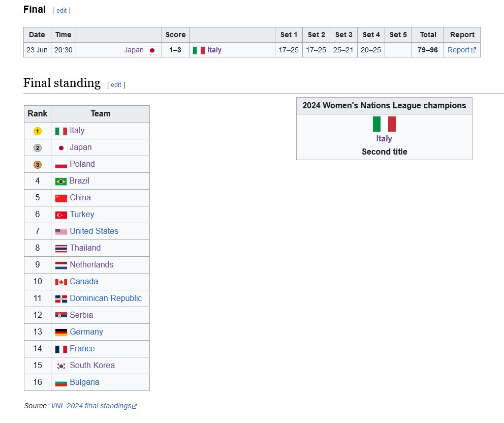Image resolution: width=504 pixels, height=423 pixels.
Task: Click the Italy flag icon in Final match row
Action: tap(199, 50)
